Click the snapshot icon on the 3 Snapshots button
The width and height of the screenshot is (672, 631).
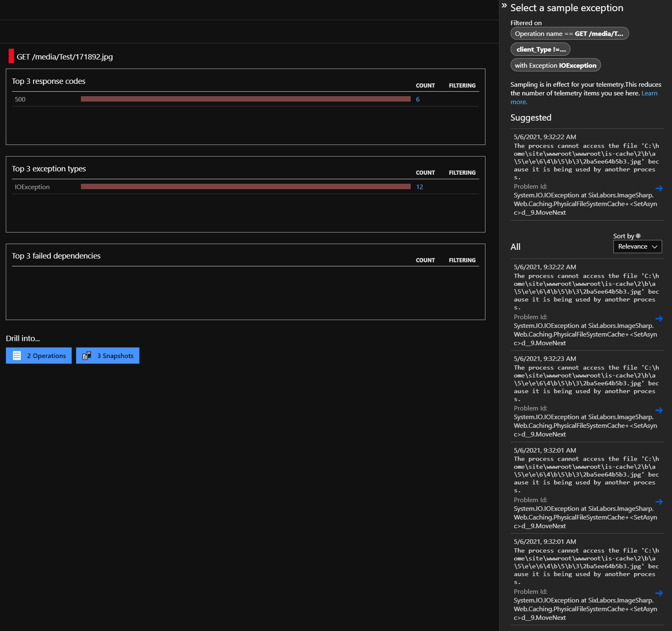pos(87,355)
